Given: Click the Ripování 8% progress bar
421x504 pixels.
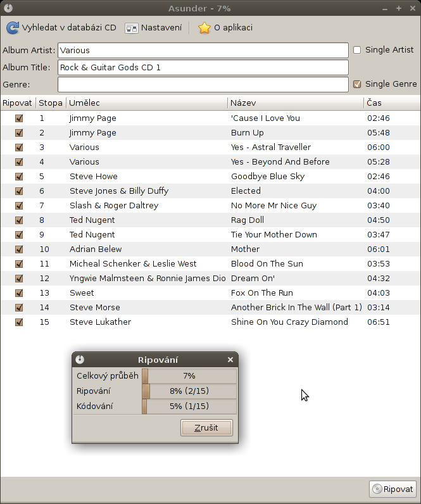Looking at the screenshot, I should [x=189, y=391].
